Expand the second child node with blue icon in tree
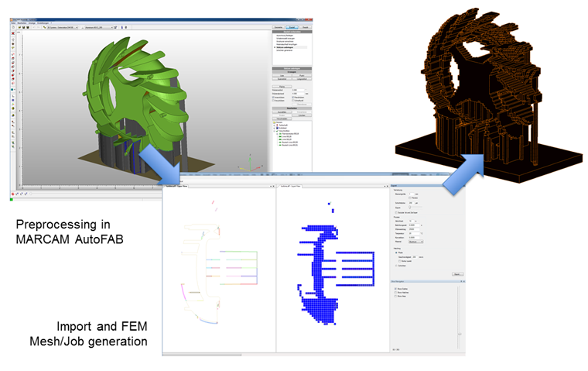This screenshot has height=371, width=588. point(275,128)
